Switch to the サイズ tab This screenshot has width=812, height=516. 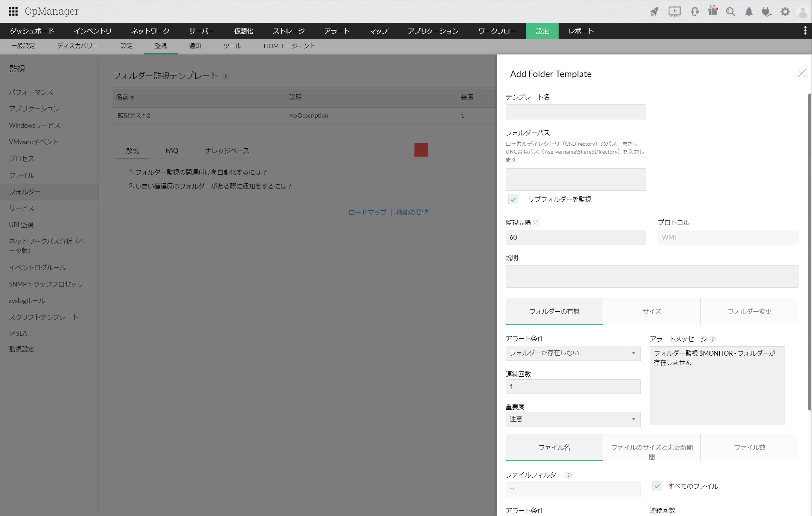click(x=652, y=311)
